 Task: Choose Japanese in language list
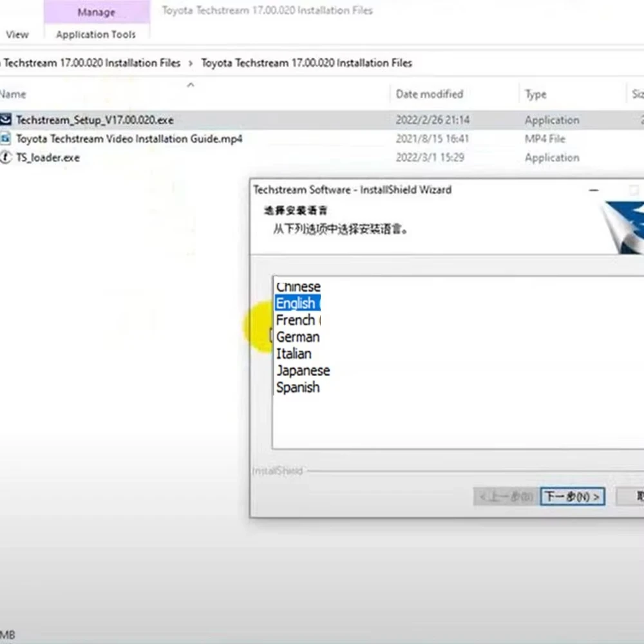pos(303,371)
